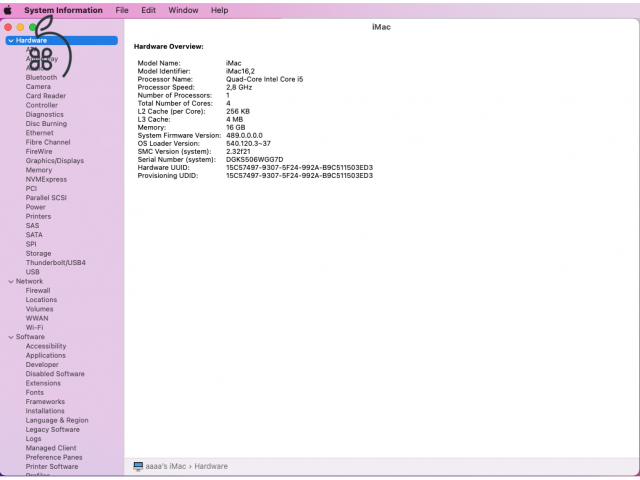
Task: Select Frameworks under Software
Action: (45, 402)
